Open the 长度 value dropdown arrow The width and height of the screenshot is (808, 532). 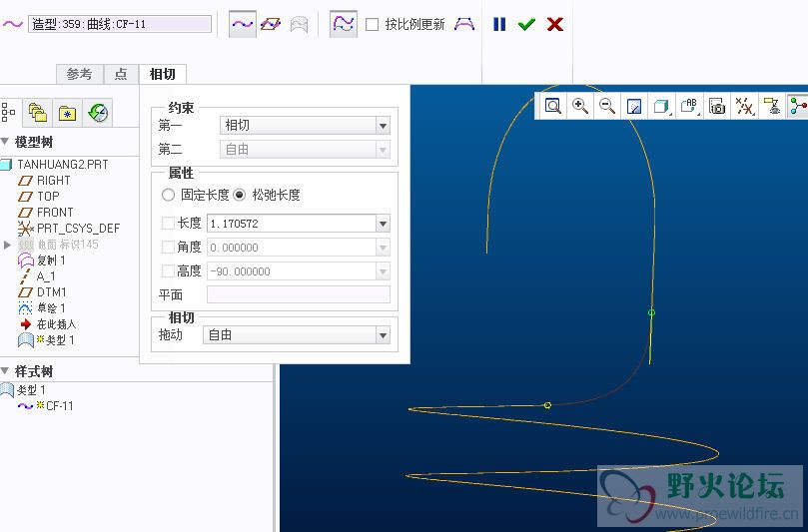[383, 224]
